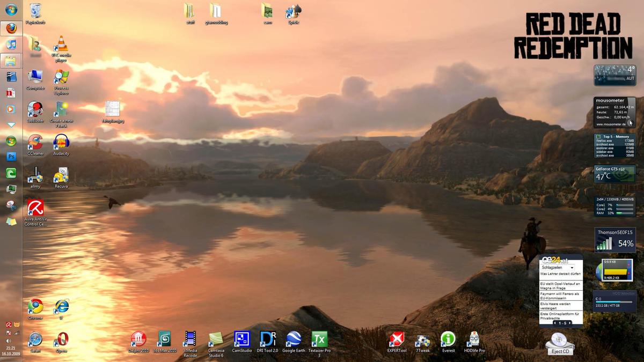
Task: Launch Safari desktop shortcut
Action: pyautogui.click(x=35, y=342)
